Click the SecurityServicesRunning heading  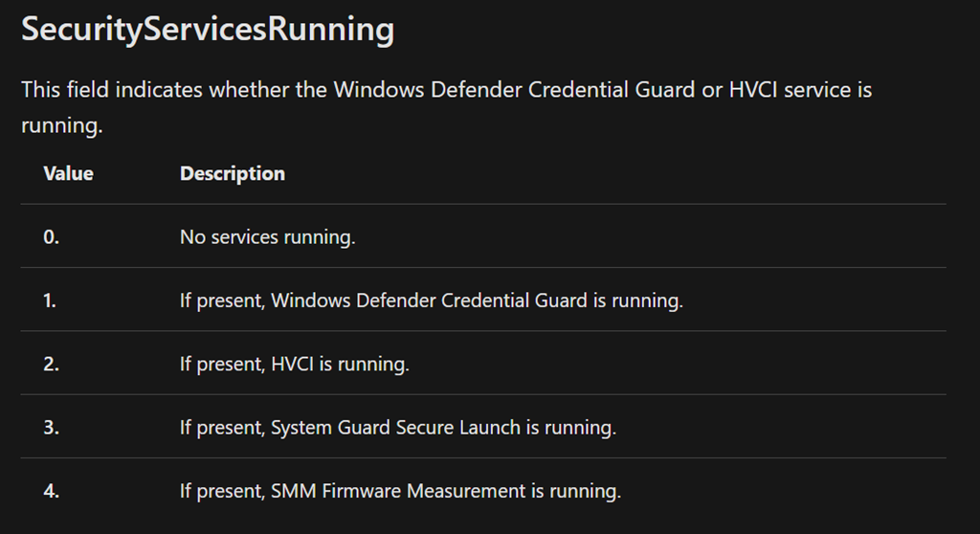point(207,30)
